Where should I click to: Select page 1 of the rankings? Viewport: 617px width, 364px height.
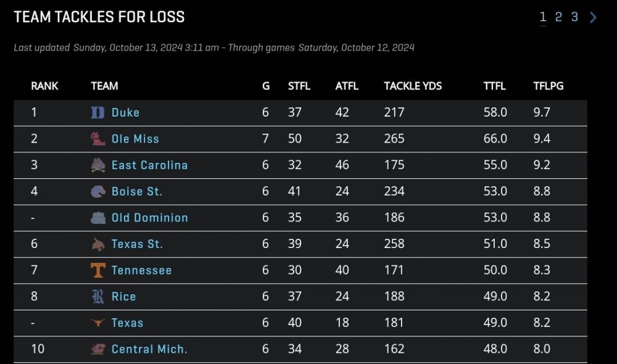[543, 17]
